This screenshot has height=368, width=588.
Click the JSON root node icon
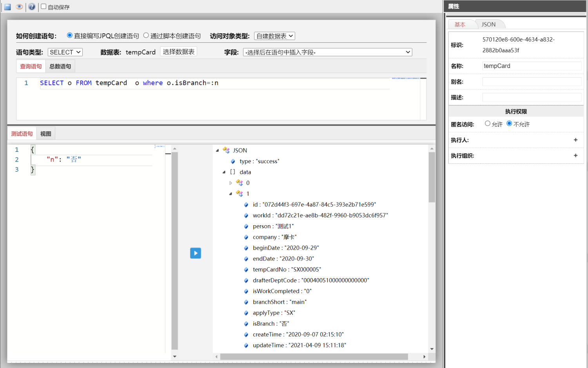click(226, 150)
